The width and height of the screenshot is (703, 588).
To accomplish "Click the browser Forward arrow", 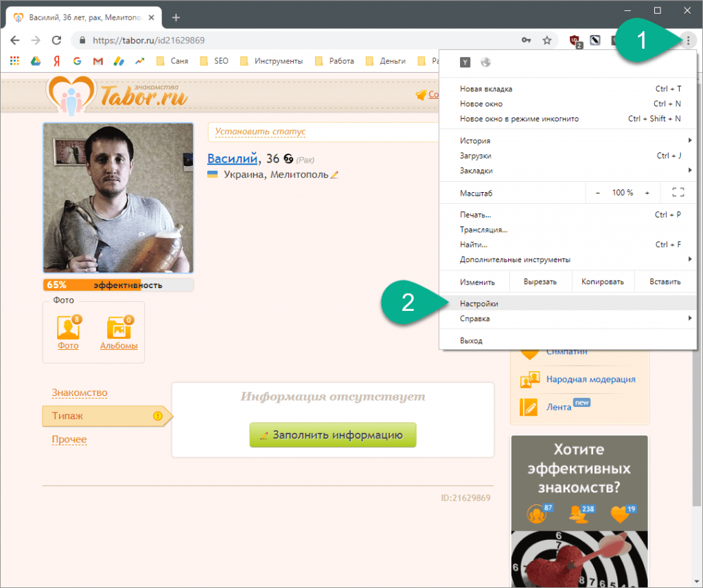I will tap(36, 40).
